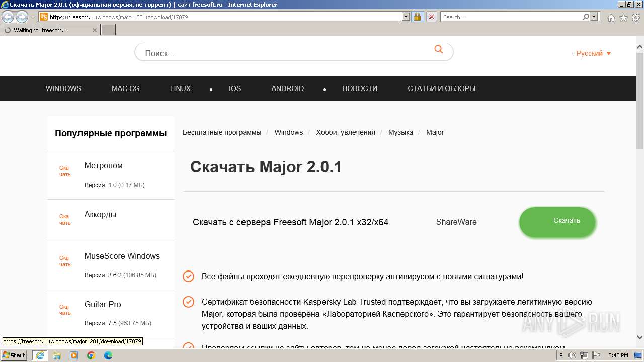The height and width of the screenshot is (362, 644).
Task: Open a new blank tab
Action: [x=108, y=30]
